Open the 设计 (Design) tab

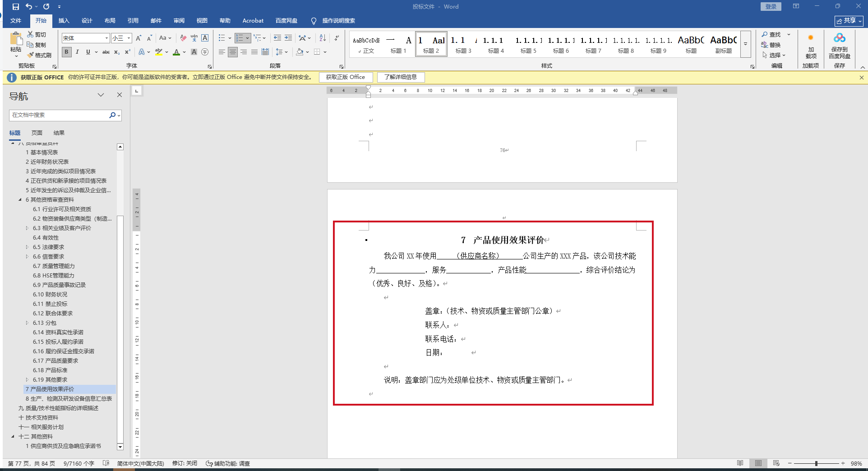coord(87,21)
